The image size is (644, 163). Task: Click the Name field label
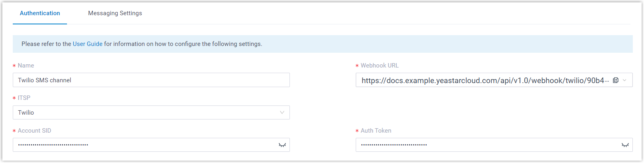point(26,66)
